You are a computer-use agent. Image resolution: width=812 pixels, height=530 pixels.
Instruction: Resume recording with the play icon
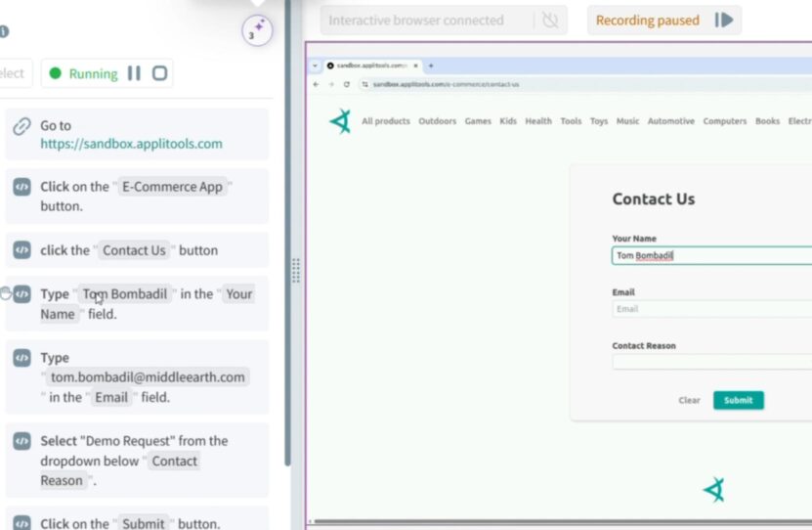(724, 21)
